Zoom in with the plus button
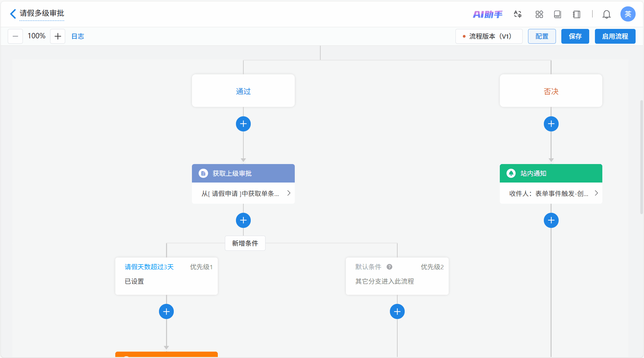 point(57,36)
